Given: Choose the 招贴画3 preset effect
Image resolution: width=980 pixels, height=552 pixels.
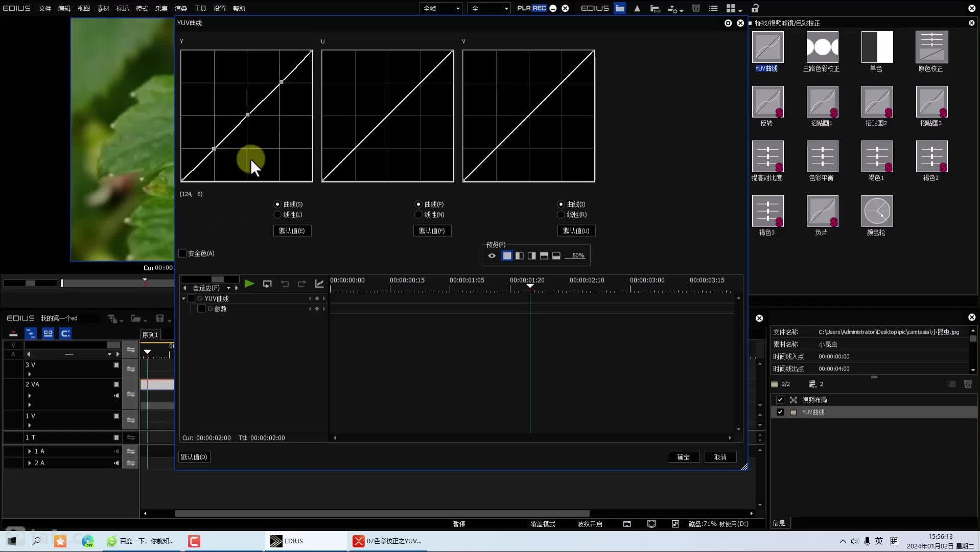Looking at the screenshot, I should (931, 102).
